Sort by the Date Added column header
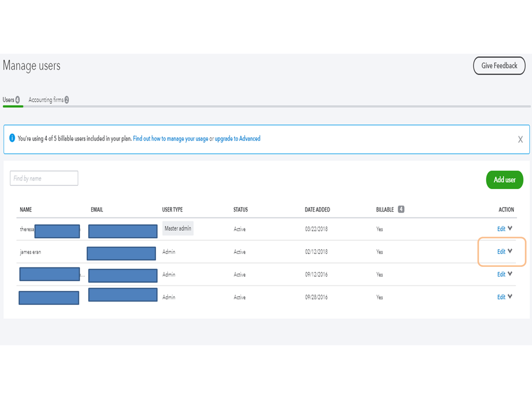Image resolution: width=532 pixels, height=399 pixels. (x=317, y=210)
